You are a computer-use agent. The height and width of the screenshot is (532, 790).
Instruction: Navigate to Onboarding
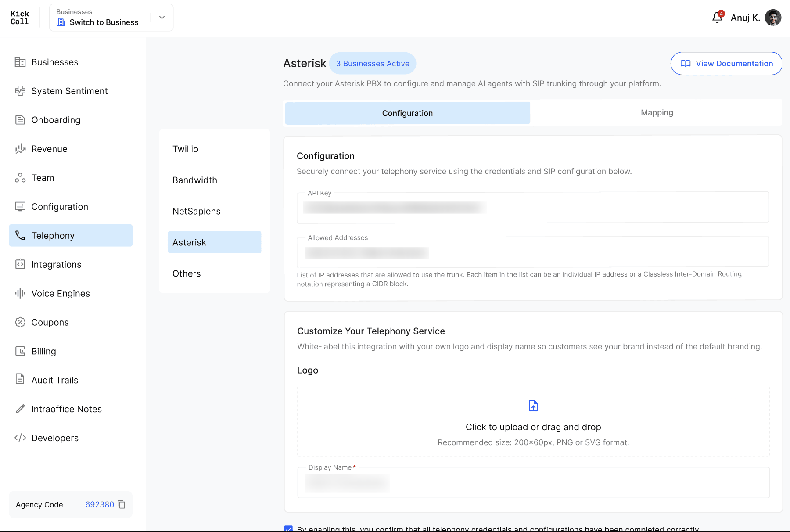71,120
